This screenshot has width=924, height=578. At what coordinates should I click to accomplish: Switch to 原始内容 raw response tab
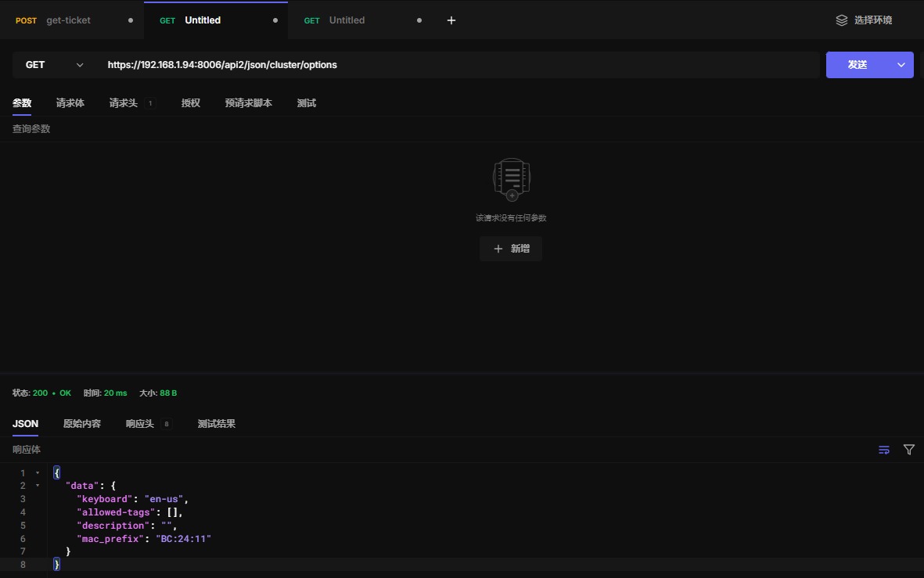click(x=82, y=424)
